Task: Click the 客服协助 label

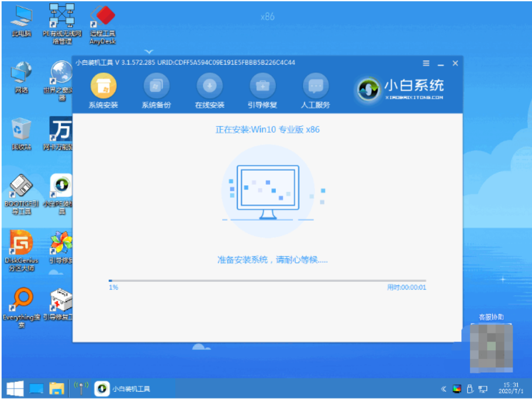Action: point(491,317)
